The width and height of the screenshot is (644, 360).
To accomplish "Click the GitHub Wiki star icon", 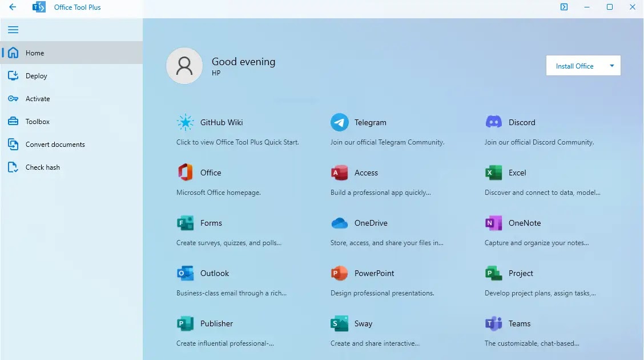I will 185,122.
